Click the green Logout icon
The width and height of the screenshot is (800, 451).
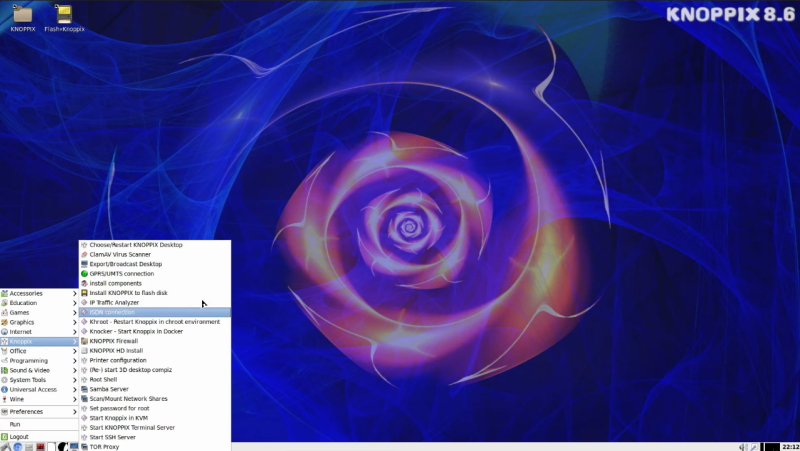(5, 437)
